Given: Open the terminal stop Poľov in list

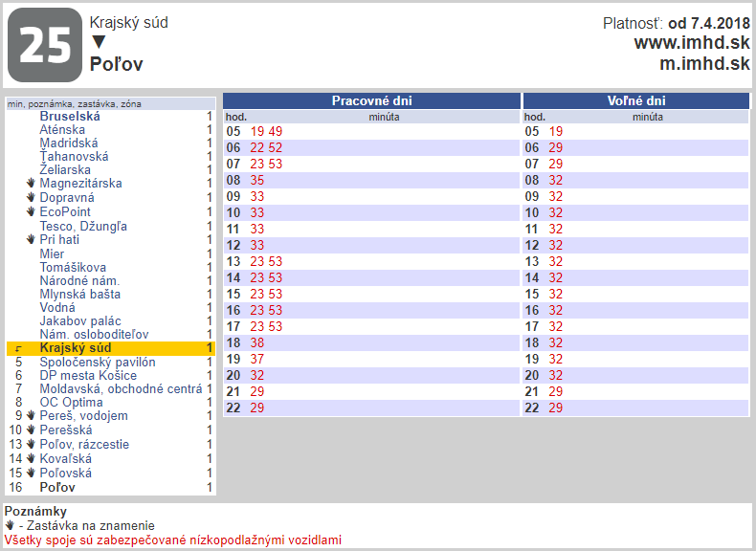Looking at the screenshot, I should pos(57,488).
